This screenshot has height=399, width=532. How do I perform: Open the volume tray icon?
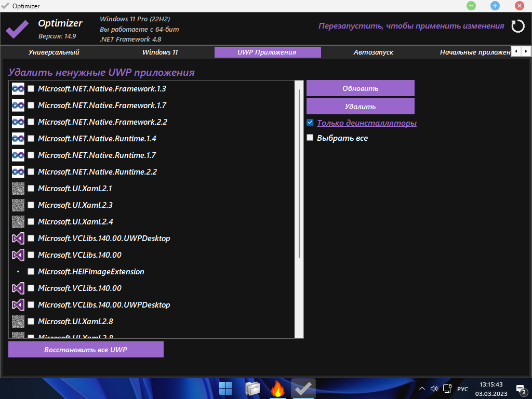point(434,389)
